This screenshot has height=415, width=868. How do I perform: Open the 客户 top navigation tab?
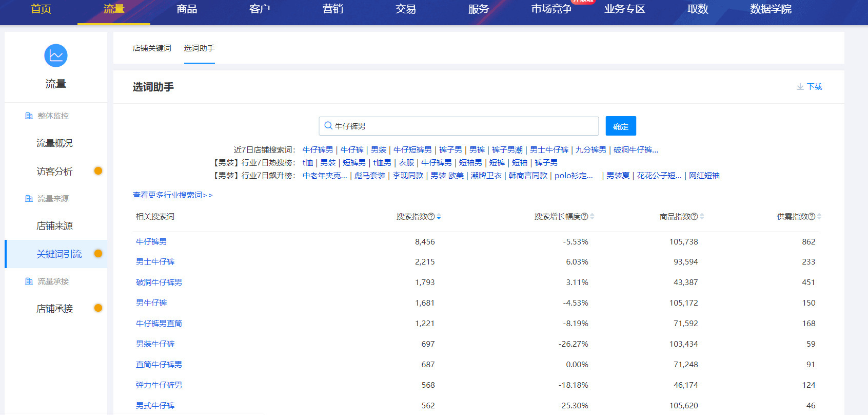click(260, 9)
